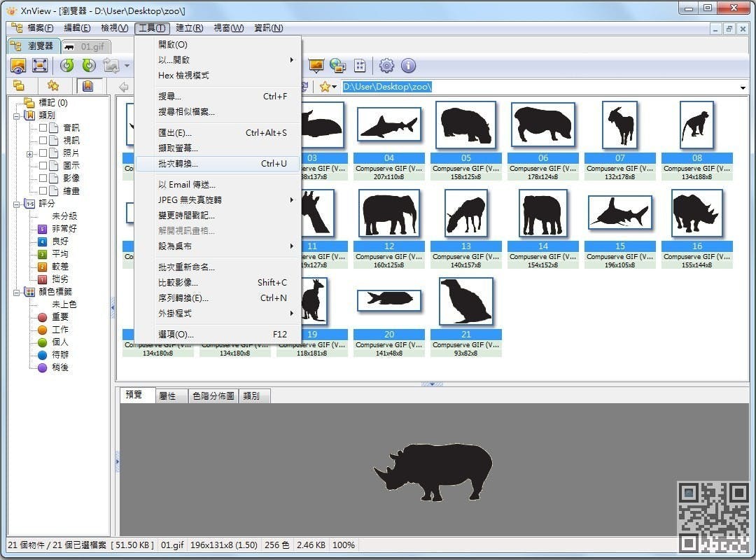Click the slideshow icon in toolbar

[316, 65]
